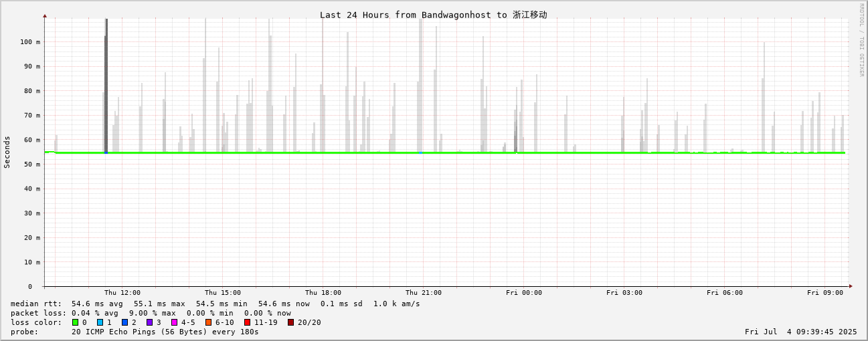Click the '54.5 ms min' value
The height and width of the screenshot is (341, 868).
coord(222,304)
